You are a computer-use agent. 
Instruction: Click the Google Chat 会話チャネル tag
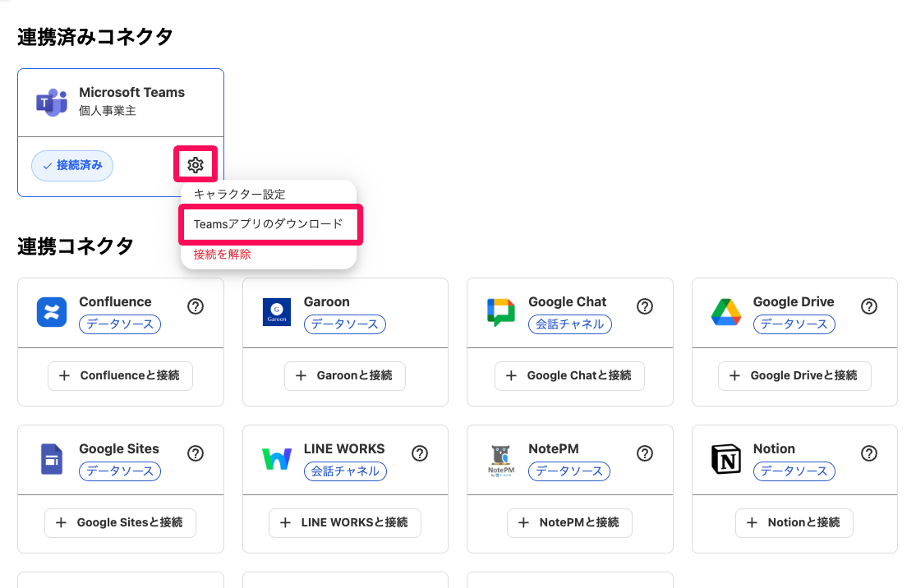click(569, 324)
